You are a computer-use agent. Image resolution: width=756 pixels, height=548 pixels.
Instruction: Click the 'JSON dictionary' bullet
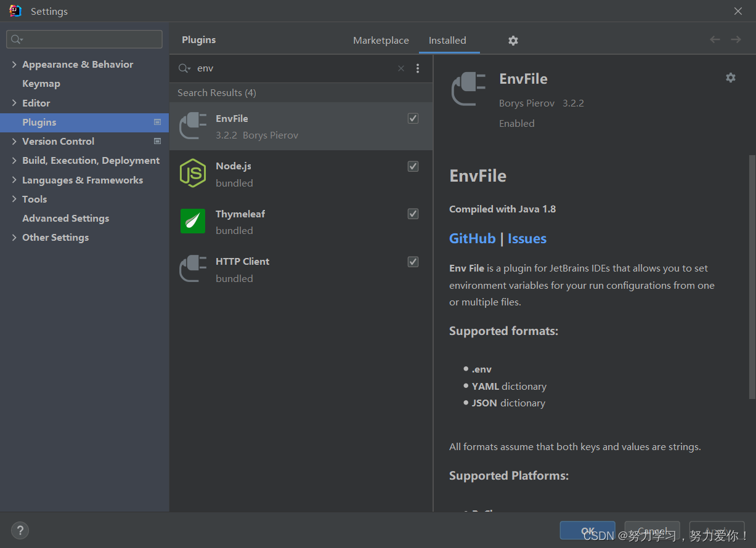[508, 403]
